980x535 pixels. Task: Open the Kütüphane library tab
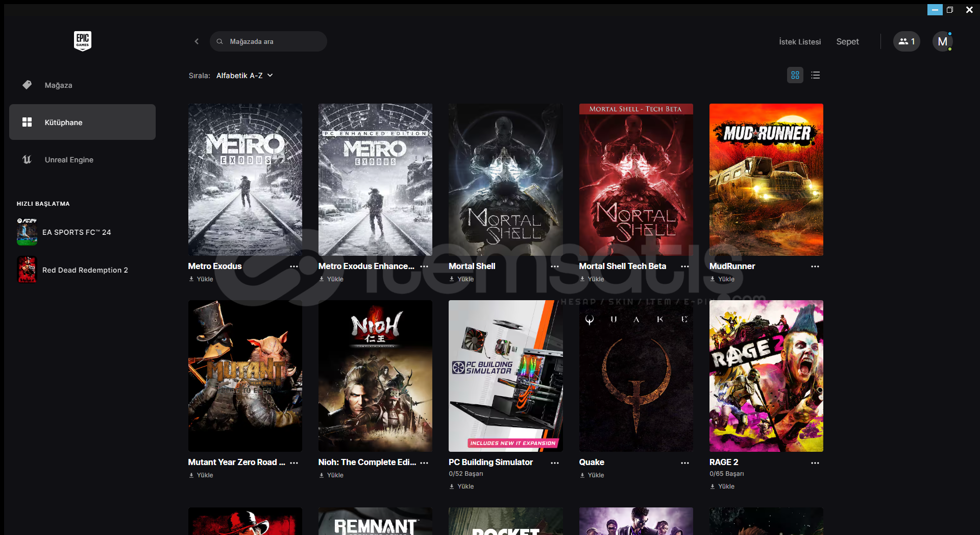[82, 122]
